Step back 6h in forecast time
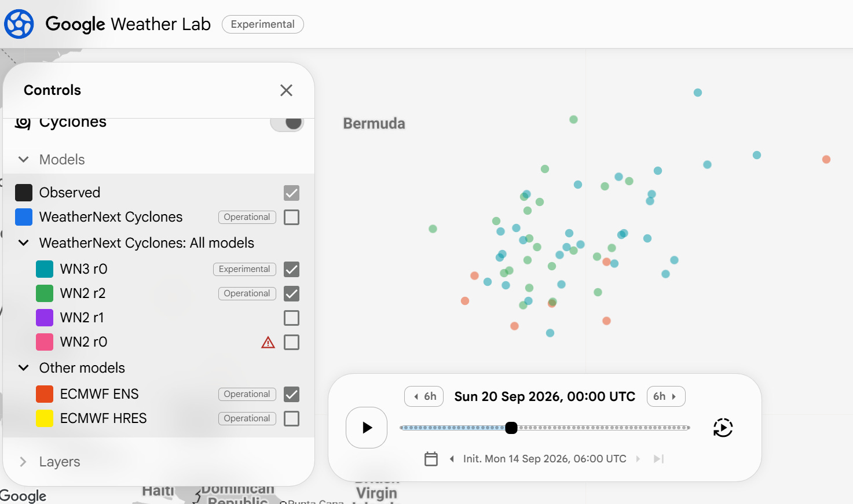This screenshot has height=504, width=853. pos(424,396)
